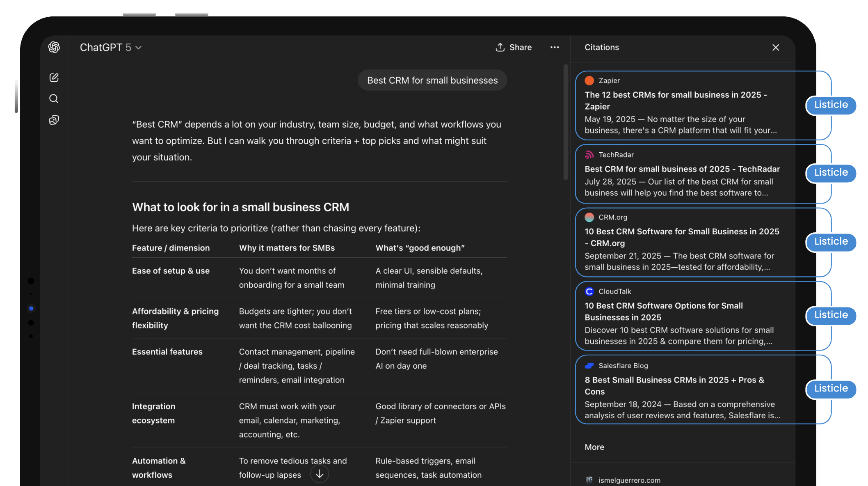Click the CRM.org favicon icon
Viewport: 868px width, 486px height.
coord(589,217)
